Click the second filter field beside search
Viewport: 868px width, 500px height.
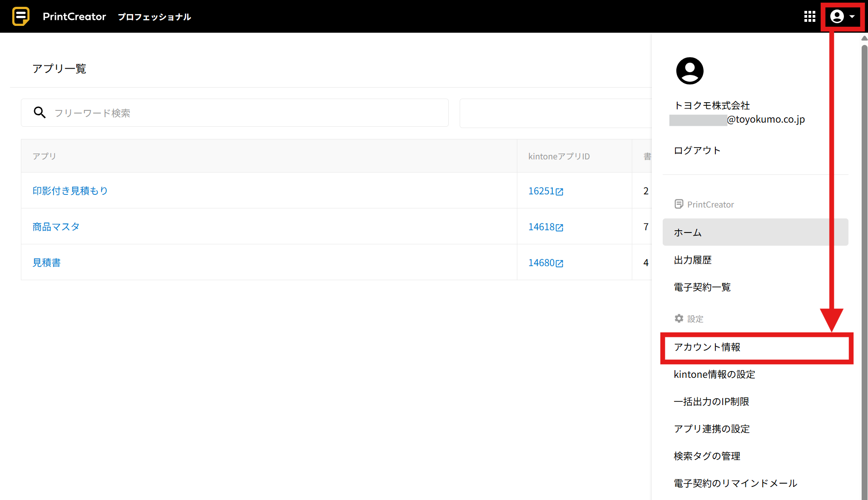[556, 113]
